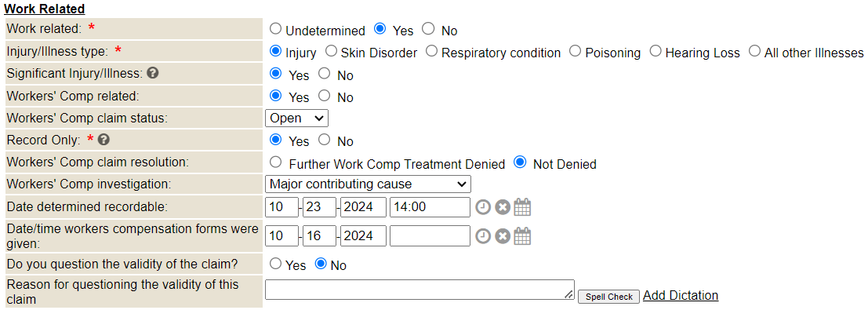Click the Spell Check button

click(x=609, y=297)
